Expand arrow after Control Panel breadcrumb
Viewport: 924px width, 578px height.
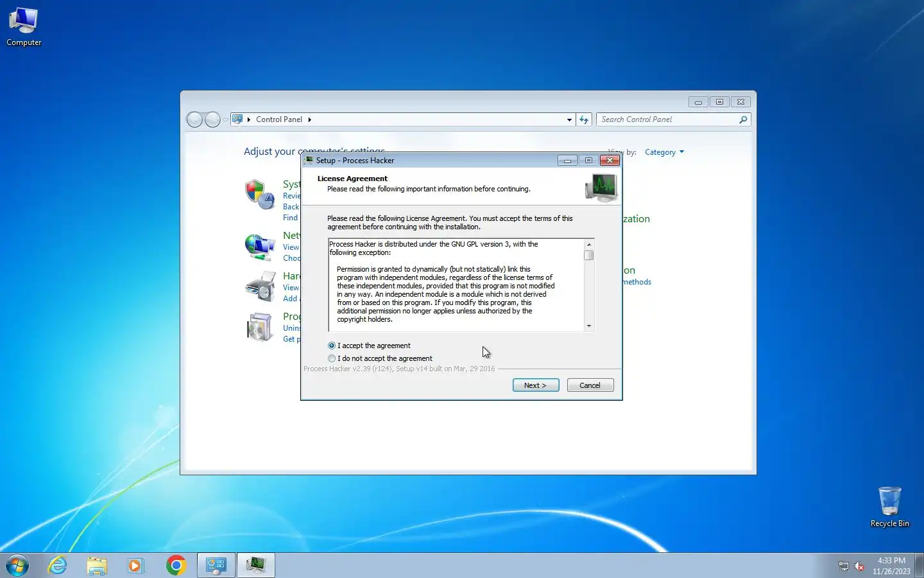pos(309,119)
